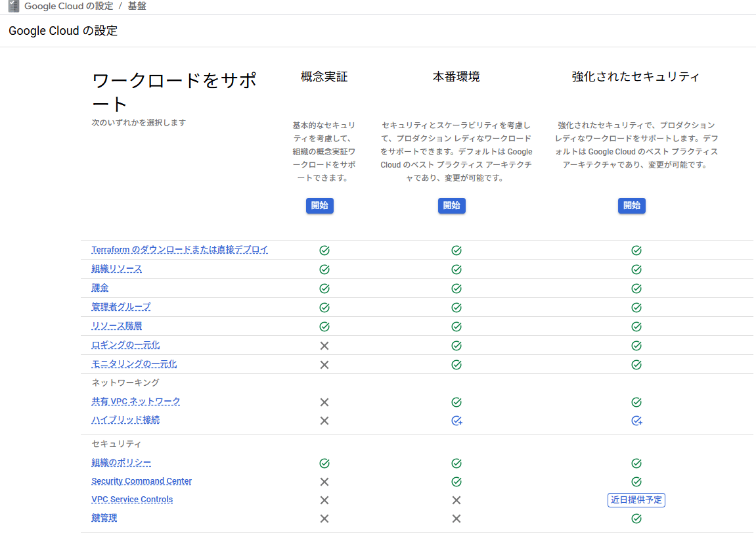Select 開始 button under 強化されたセキュリティ
The height and width of the screenshot is (537, 756).
[x=632, y=206]
